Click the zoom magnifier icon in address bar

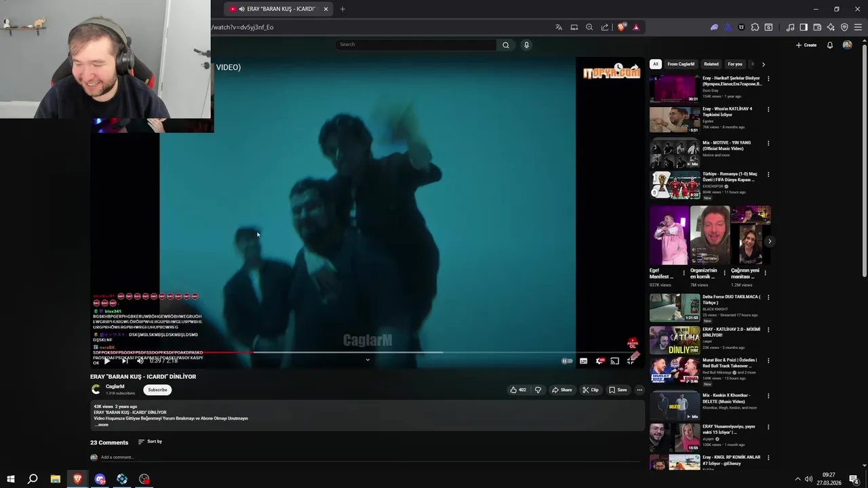pyautogui.click(x=589, y=27)
